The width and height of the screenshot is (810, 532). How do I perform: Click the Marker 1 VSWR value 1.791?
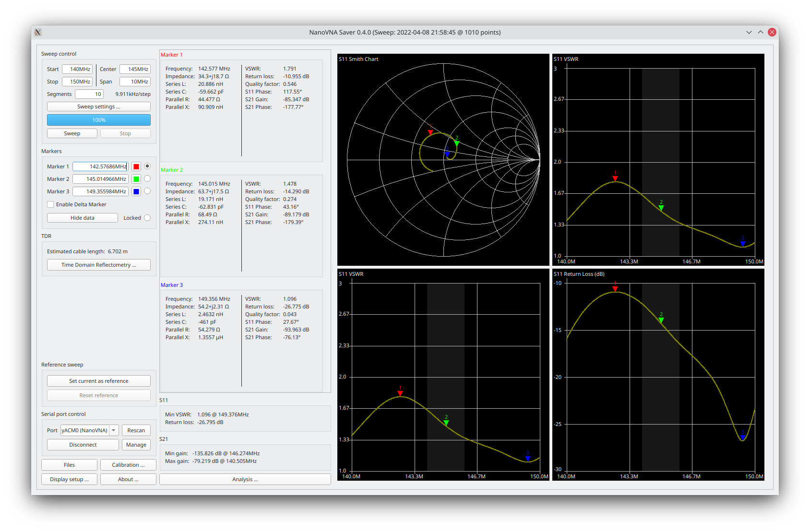(290, 69)
